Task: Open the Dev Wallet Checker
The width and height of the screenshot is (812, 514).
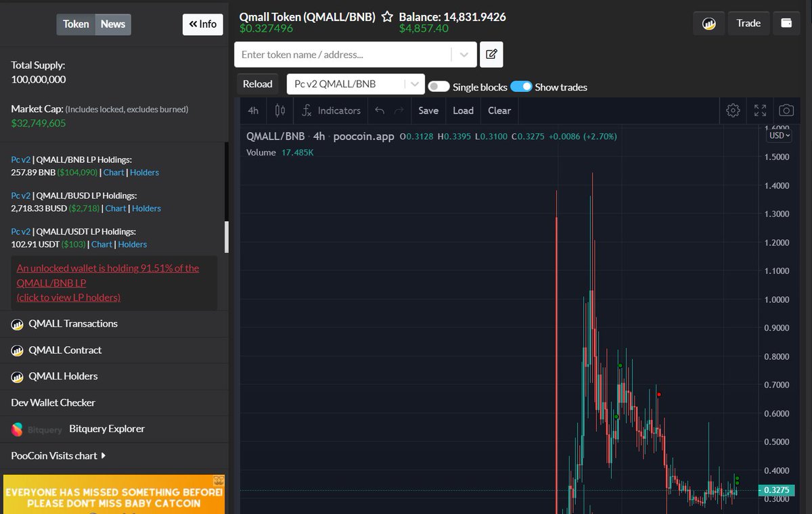Action: click(53, 402)
